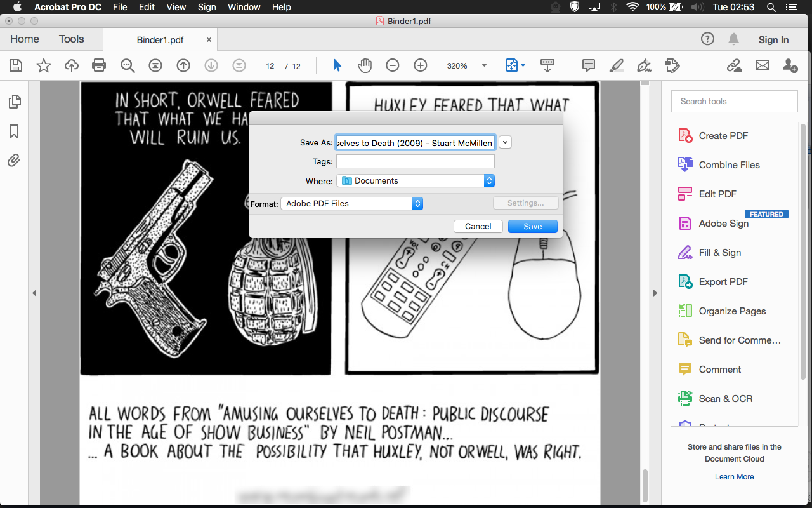This screenshot has width=812, height=508.
Task: Select the Hand pan tool
Action: point(365,65)
